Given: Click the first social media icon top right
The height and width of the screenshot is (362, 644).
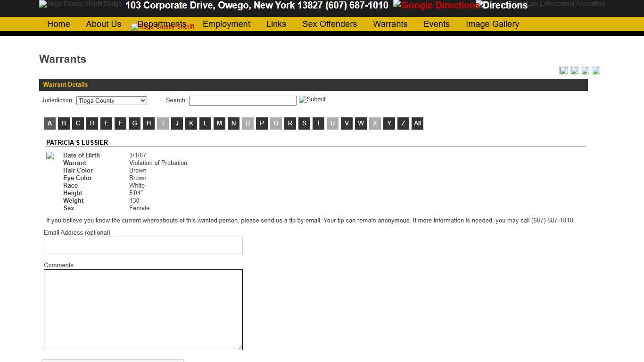Looking at the screenshot, I should [x=563, y=70].
